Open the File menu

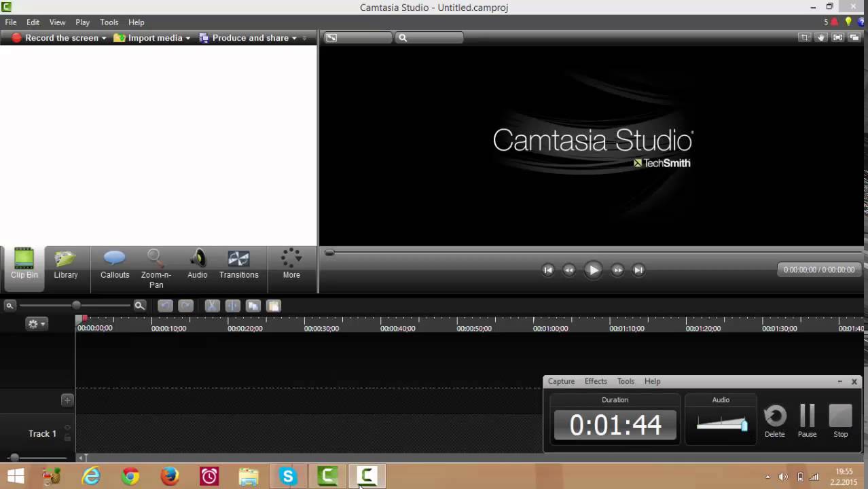11,22
